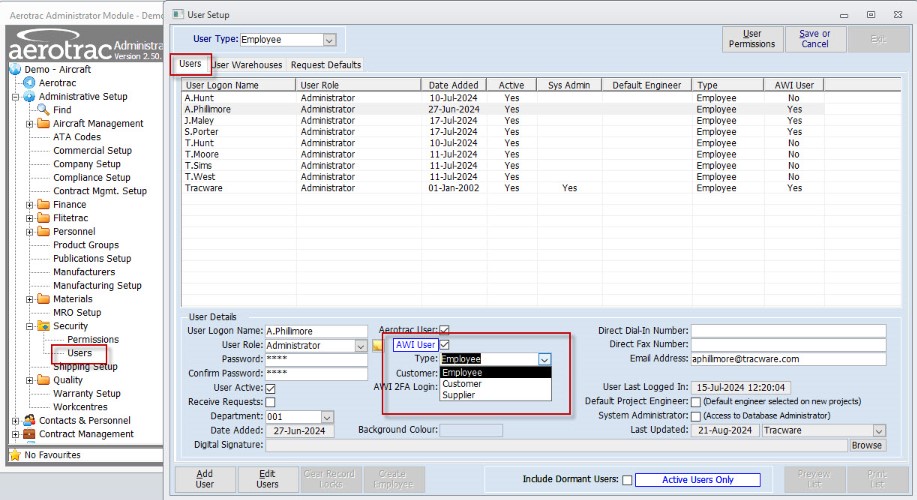Click the Security folder icon
This screenshot has width=917, height=500.
(43, 326)
